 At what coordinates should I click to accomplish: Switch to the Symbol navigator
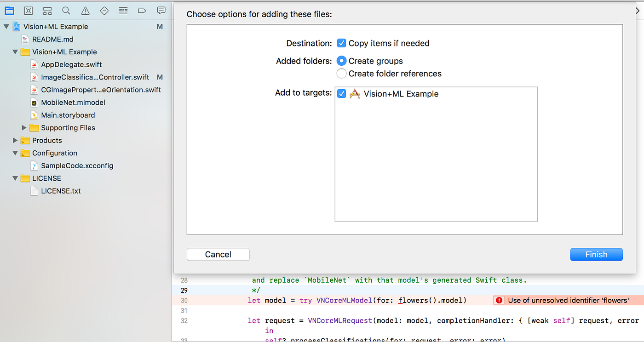click(x=47, y=11)
